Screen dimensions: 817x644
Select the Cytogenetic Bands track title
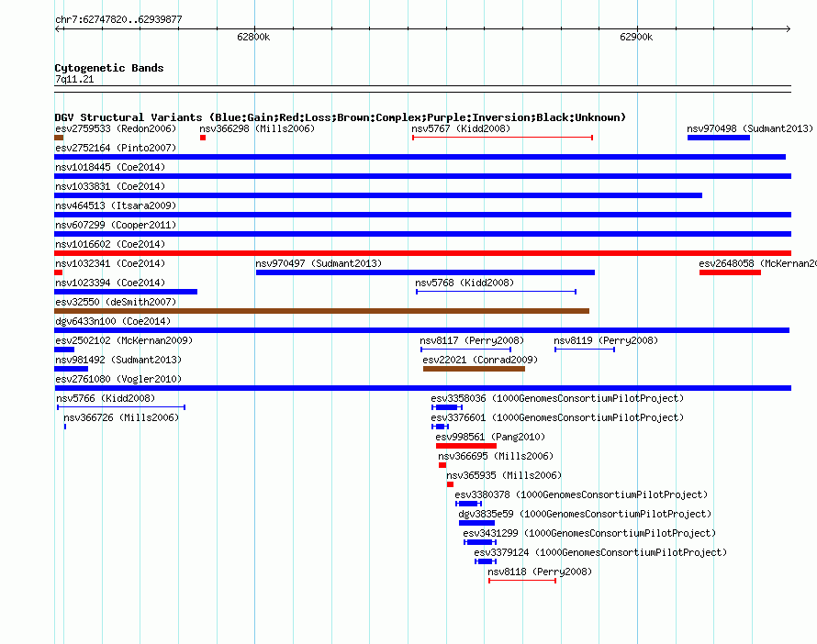click(x=109, y=68)
